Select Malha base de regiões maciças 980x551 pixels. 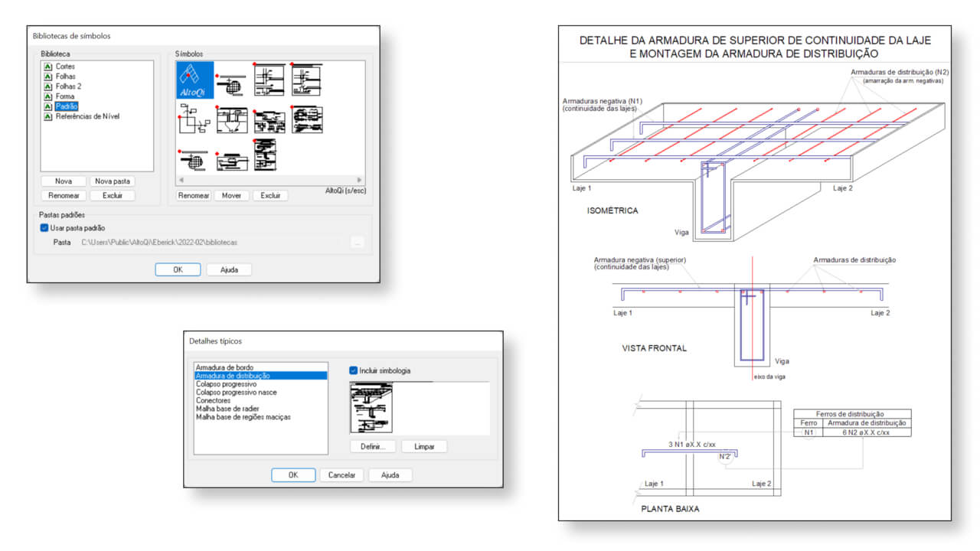click(261, 417)
